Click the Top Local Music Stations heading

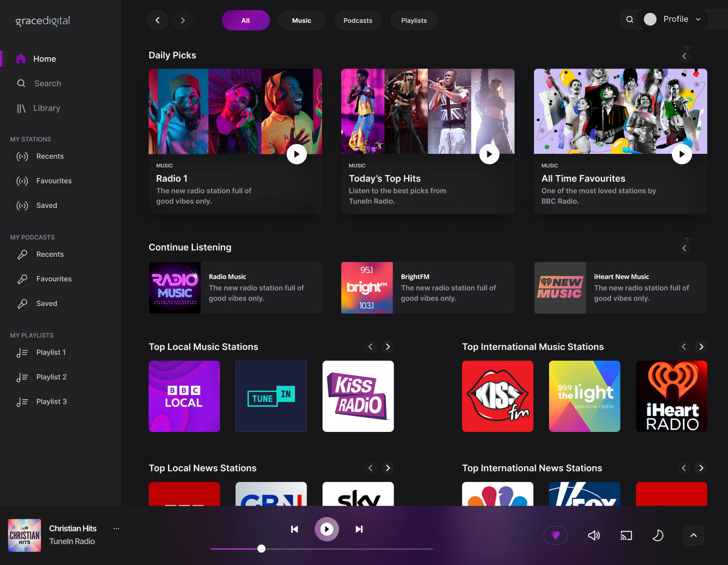click(203, 347)
